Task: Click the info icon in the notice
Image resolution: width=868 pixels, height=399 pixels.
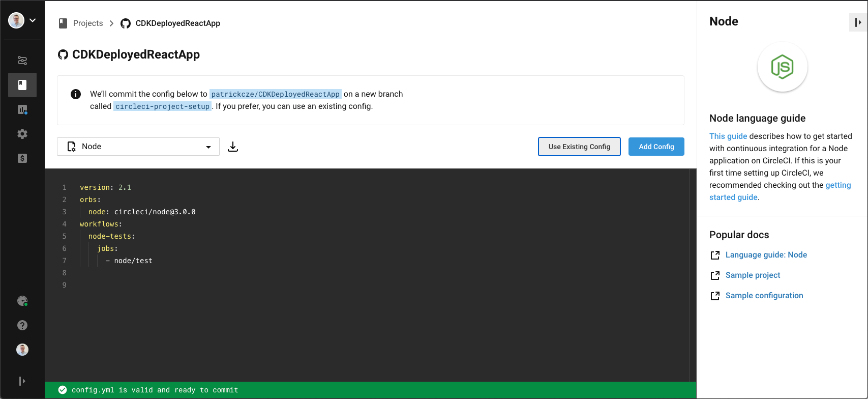Action: [76, 94]
